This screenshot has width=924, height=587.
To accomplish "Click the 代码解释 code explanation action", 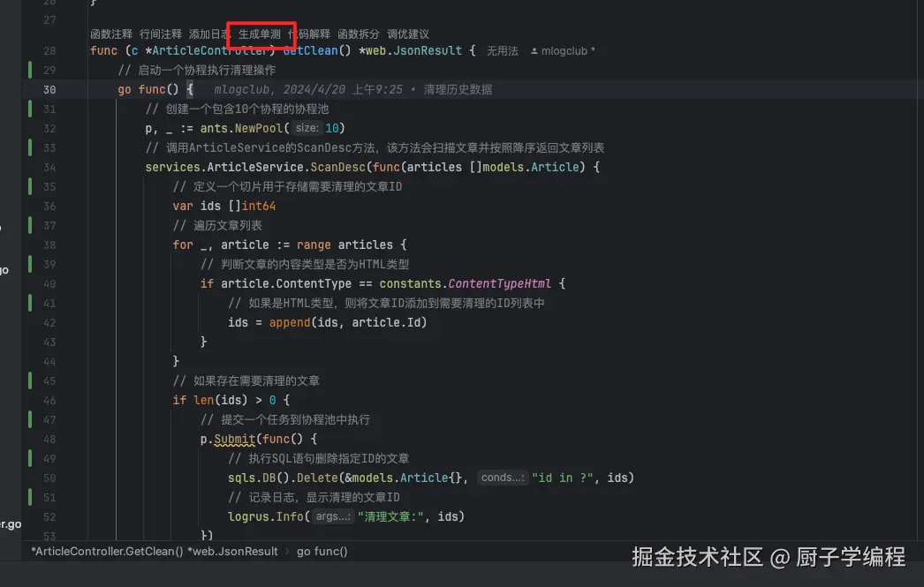I will [308, 34].
